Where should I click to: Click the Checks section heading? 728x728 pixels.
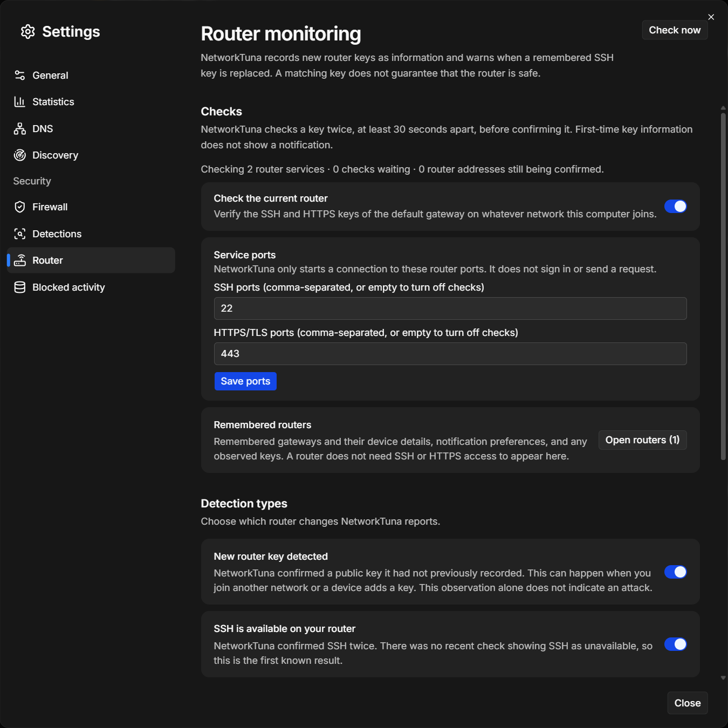(x=222, y=112)
